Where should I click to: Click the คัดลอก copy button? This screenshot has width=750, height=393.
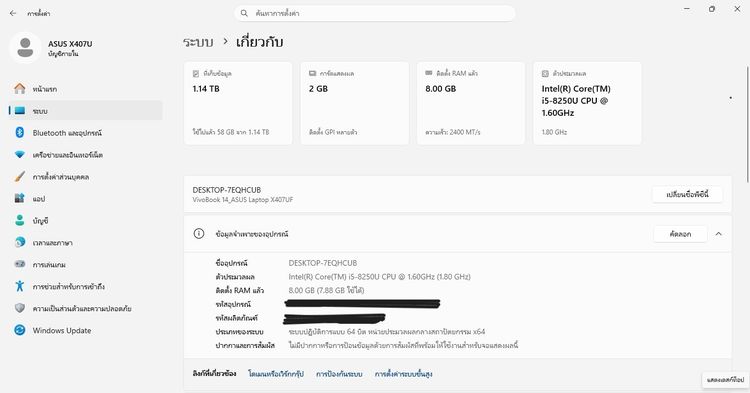point(680,234)
